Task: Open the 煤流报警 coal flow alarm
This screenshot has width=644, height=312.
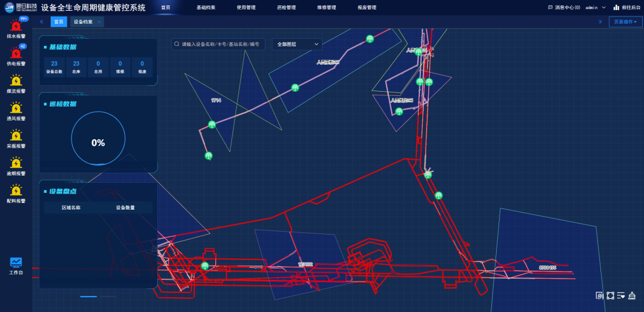Action: [x=16, y=81]
